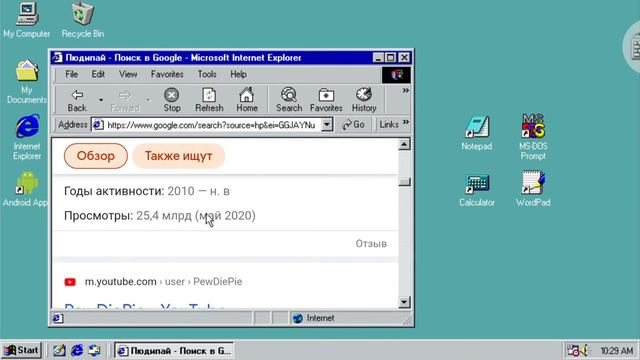Select the Notepad desktop shortcut
The height and width of the screenshot is (360, 640).
[x=476, y=133]
